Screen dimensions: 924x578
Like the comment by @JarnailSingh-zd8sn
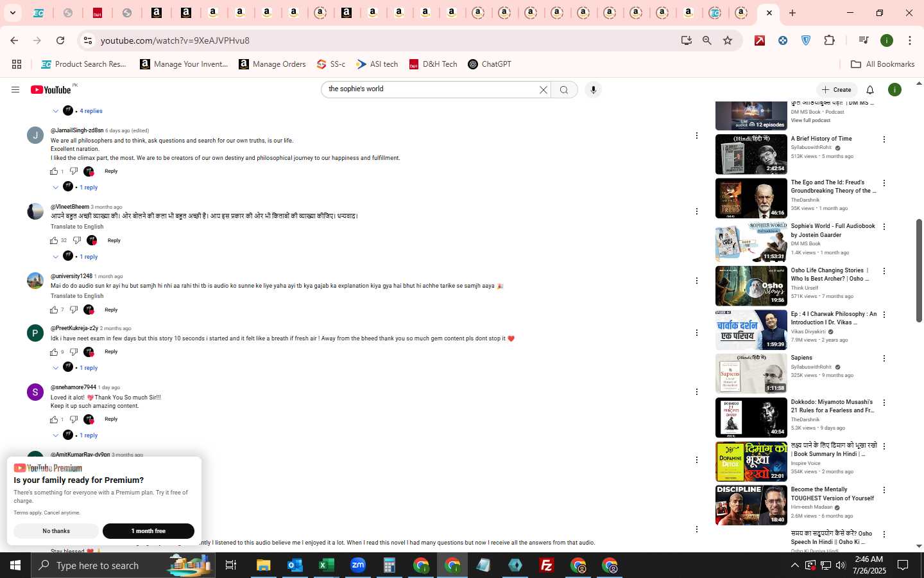point(54,171)
